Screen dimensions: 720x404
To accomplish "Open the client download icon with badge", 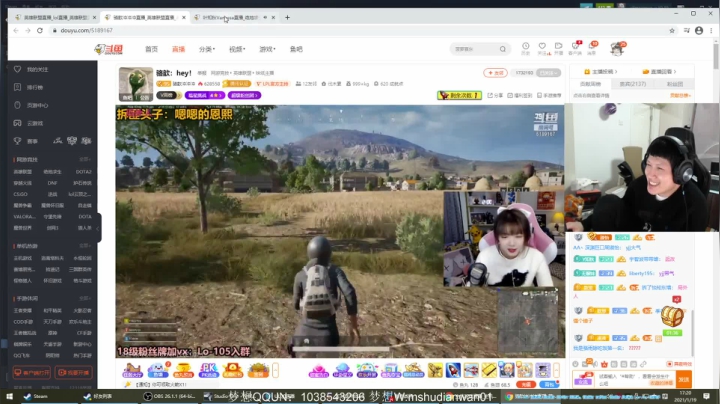I will [575, 48].
